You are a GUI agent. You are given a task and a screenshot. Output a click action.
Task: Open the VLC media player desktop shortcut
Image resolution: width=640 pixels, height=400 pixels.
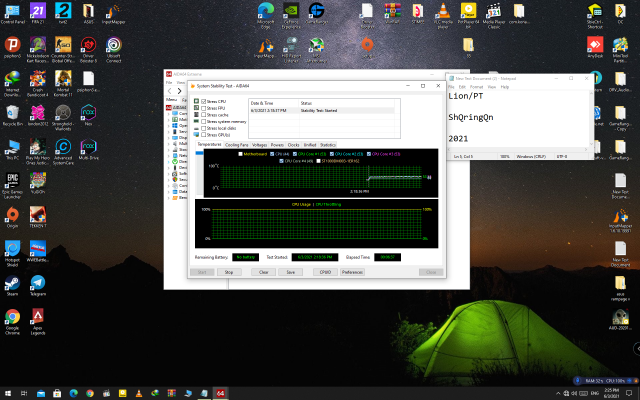tap(443, 11)
